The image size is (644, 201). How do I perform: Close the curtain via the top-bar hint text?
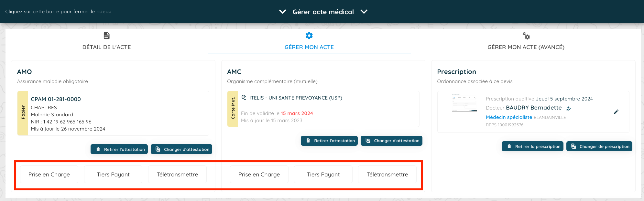tap(58, 12)
